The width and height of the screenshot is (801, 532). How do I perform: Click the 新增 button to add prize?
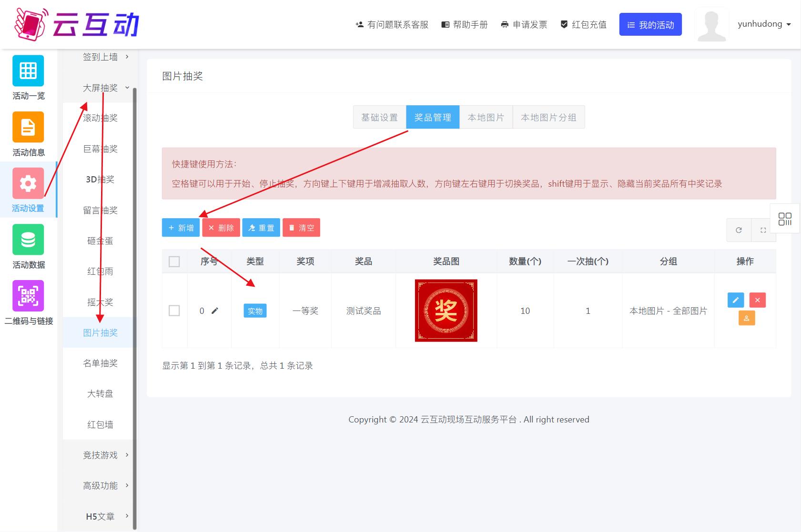(x=181, y=228)
